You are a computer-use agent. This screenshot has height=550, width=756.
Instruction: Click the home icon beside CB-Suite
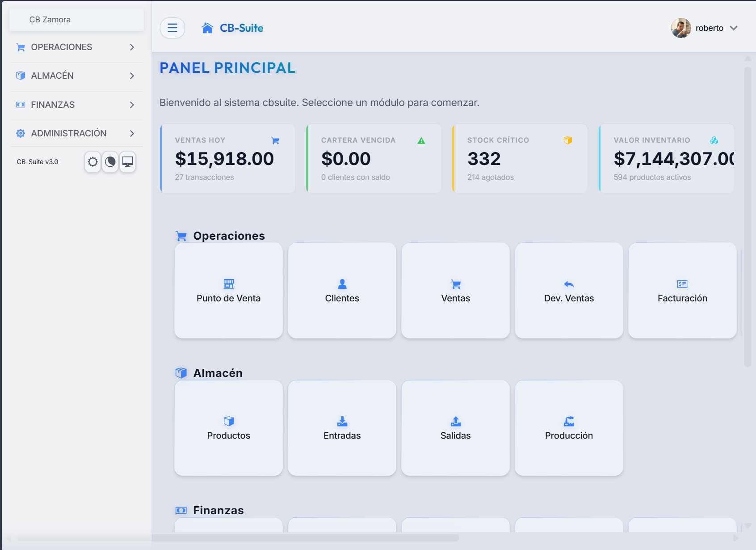click(x=207, y=28)
